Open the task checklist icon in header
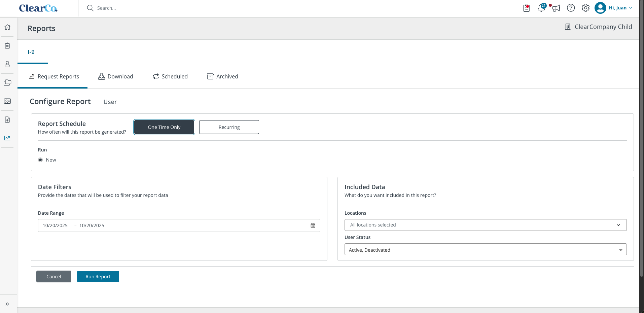 (x=527, y=8)
